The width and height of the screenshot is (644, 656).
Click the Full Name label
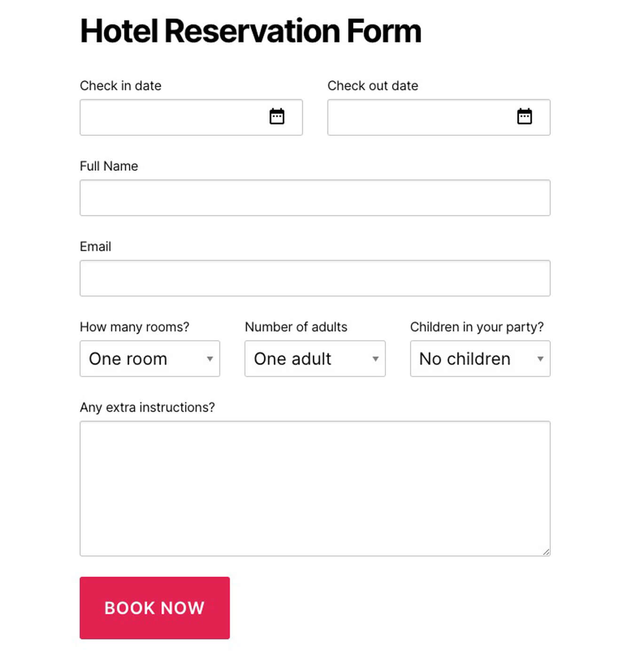point(109,166)
